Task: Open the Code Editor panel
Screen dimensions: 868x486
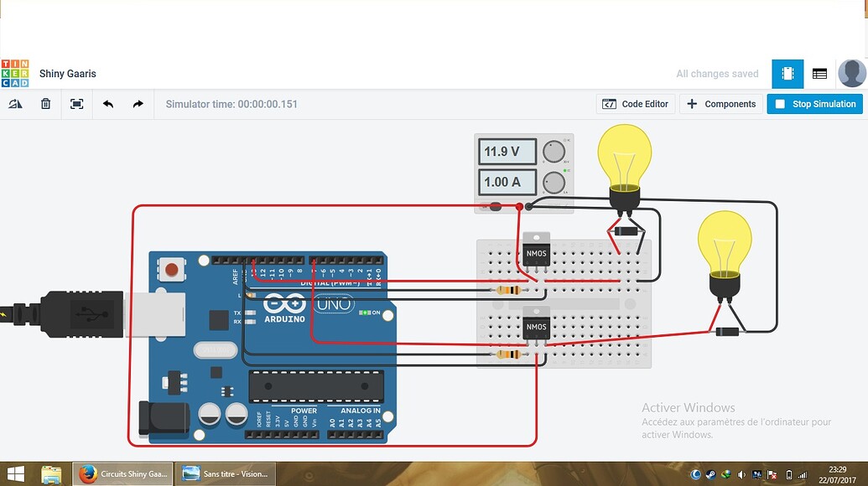Action: 635,103
